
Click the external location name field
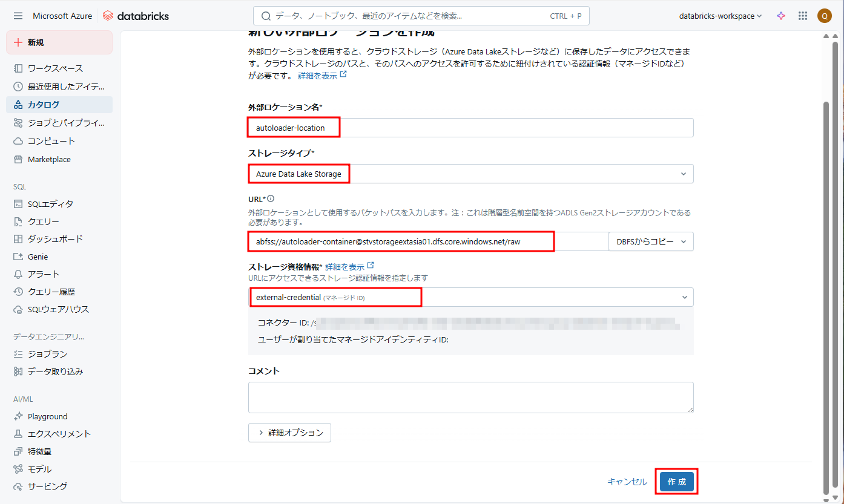click(x=470, y=128)
